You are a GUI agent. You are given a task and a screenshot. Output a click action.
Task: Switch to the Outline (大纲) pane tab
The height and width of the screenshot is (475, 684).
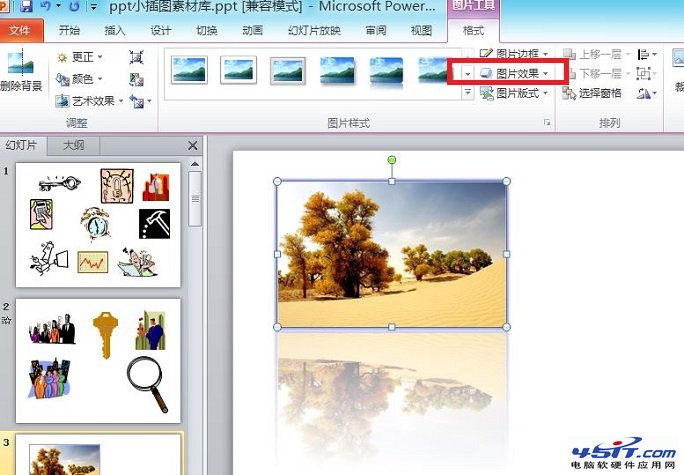click(74, 145)
